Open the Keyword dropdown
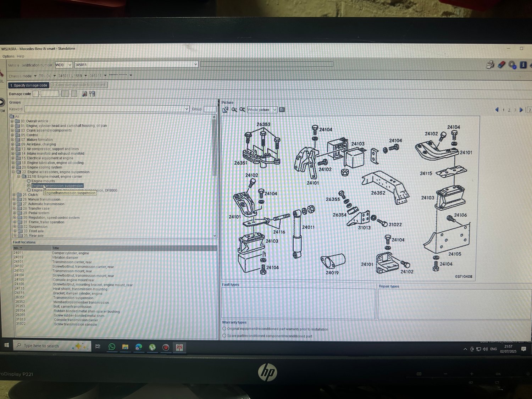532x399 pixels. pos(187,109)
